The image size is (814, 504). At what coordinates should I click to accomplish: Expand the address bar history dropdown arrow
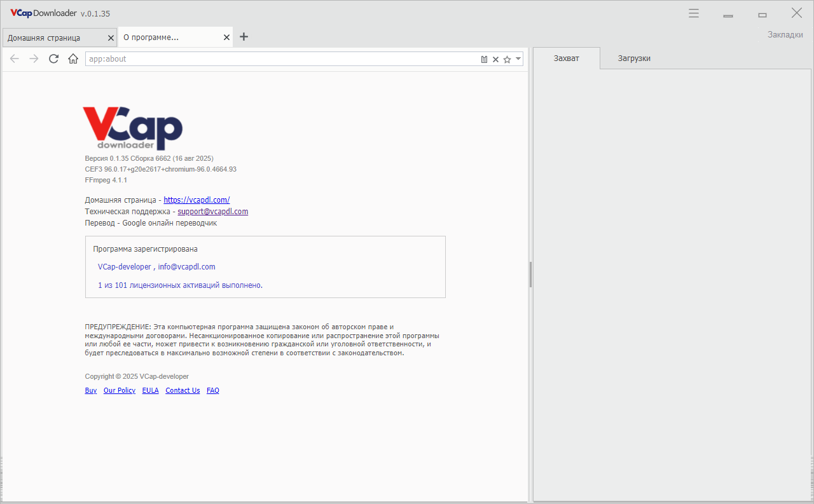point(519,58)
